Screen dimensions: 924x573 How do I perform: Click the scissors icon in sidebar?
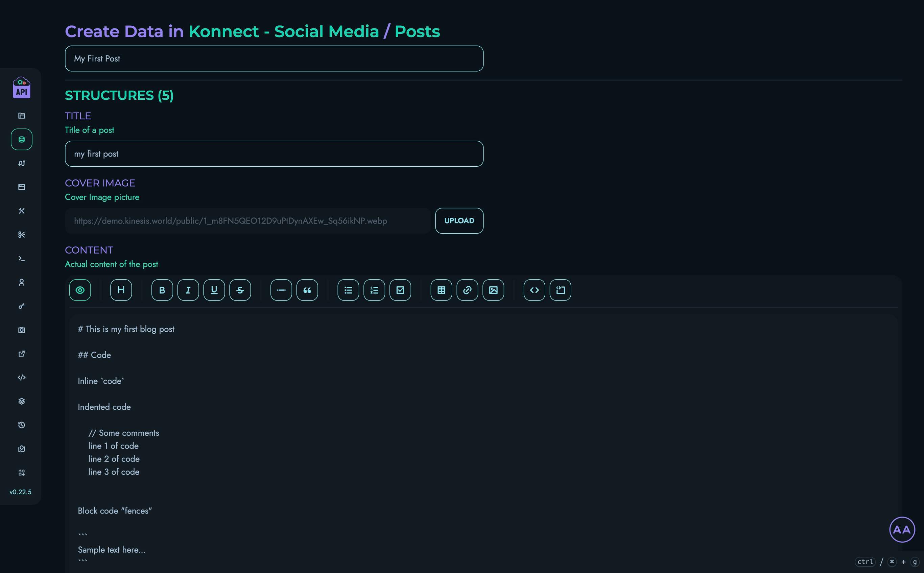[22, 235]
